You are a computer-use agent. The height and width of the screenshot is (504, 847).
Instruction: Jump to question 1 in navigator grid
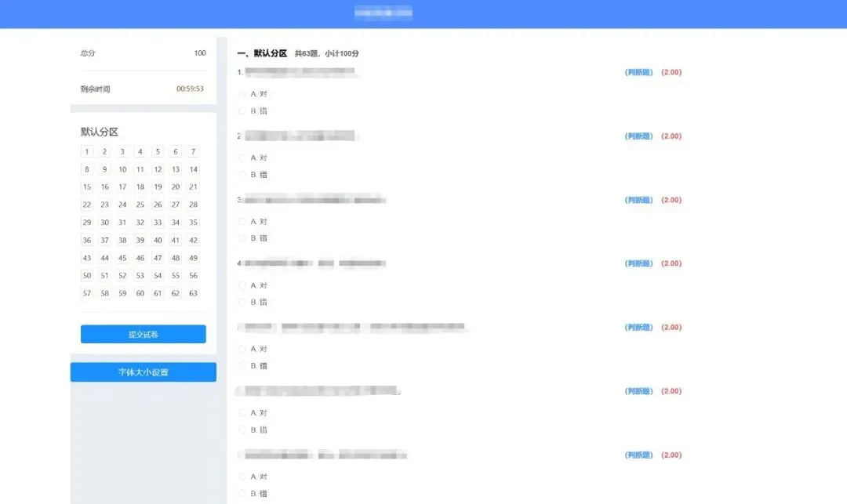click(x=86, y=151)
